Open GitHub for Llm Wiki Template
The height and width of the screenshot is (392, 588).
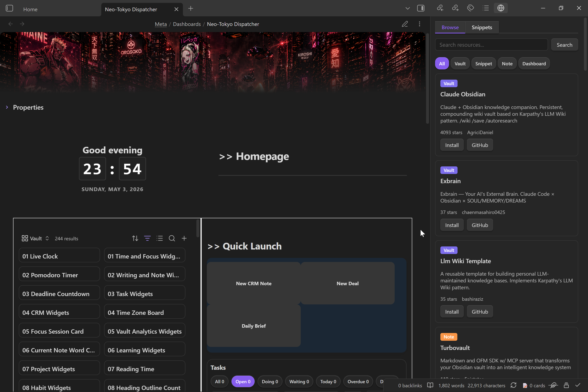(480, 312)
